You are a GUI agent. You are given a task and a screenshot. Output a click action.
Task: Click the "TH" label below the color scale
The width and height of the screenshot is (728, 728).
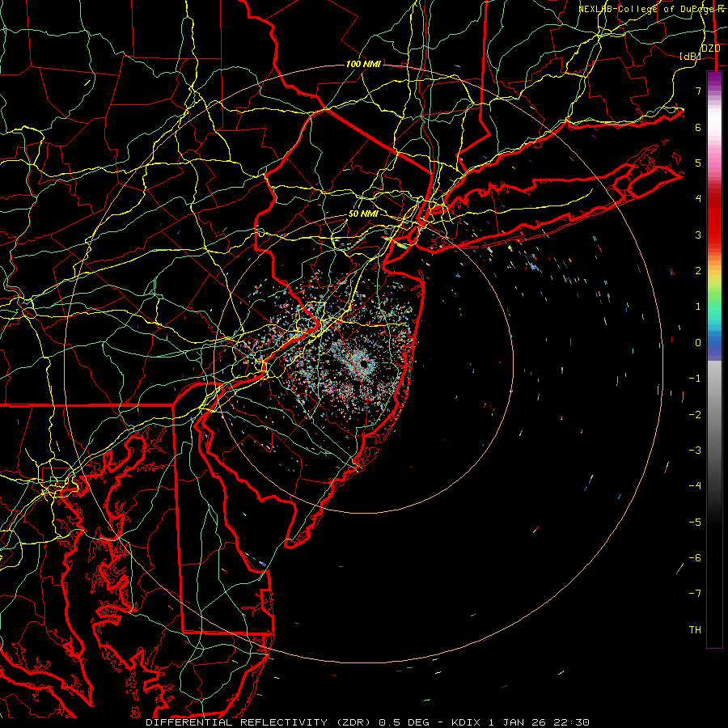tap(695, 629)
